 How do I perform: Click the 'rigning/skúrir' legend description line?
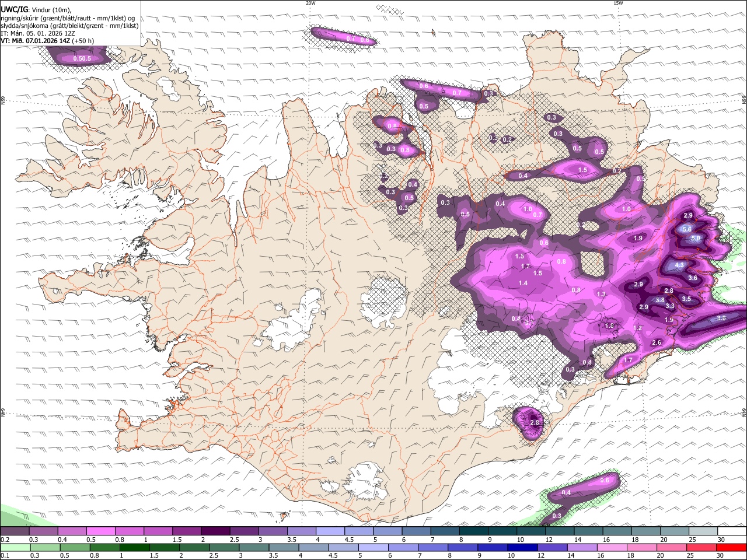pos(68,18)
